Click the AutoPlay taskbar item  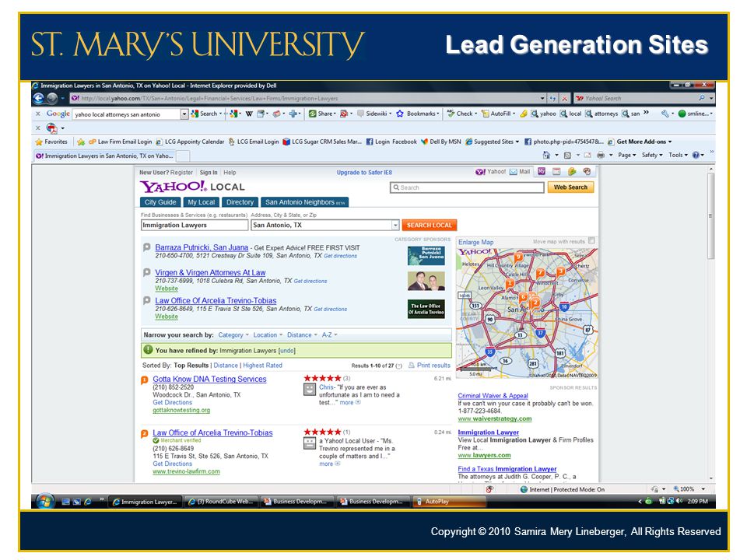pos(450,502)
